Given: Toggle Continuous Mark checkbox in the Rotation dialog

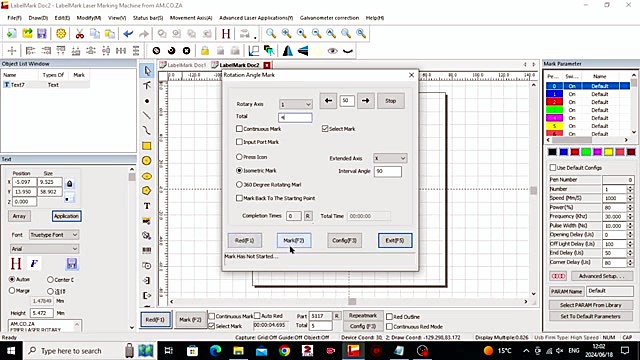Looking at the screenshot, I should pyautogui.click(x=239, y=129).
